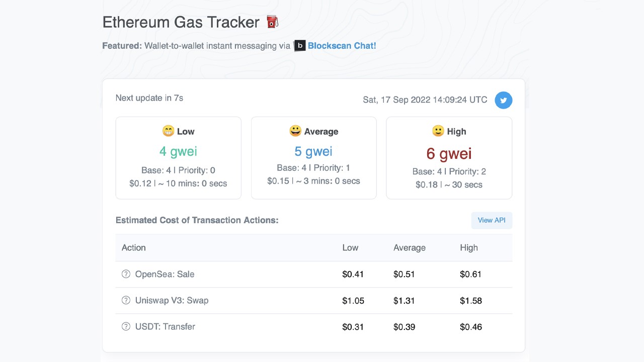
Task: Click the Blockscan Chat logo icon
Action: (300, 46)
